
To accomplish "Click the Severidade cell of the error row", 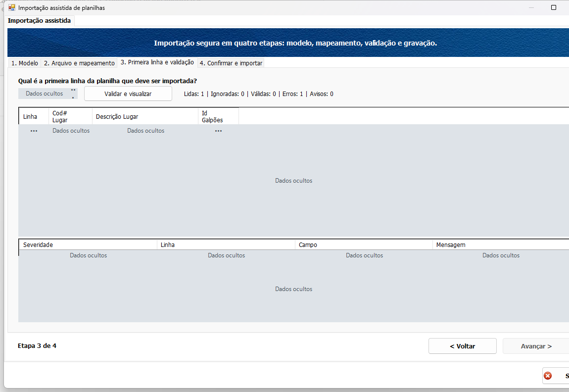I will [x=88, y=255].
